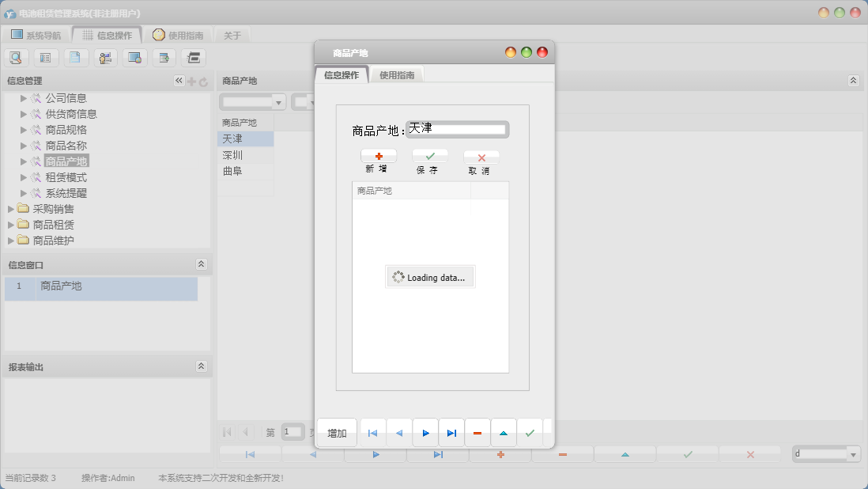Collapse the 信息窗口 panel
Screen dimensions: 868x489
[x=201, y=264]
